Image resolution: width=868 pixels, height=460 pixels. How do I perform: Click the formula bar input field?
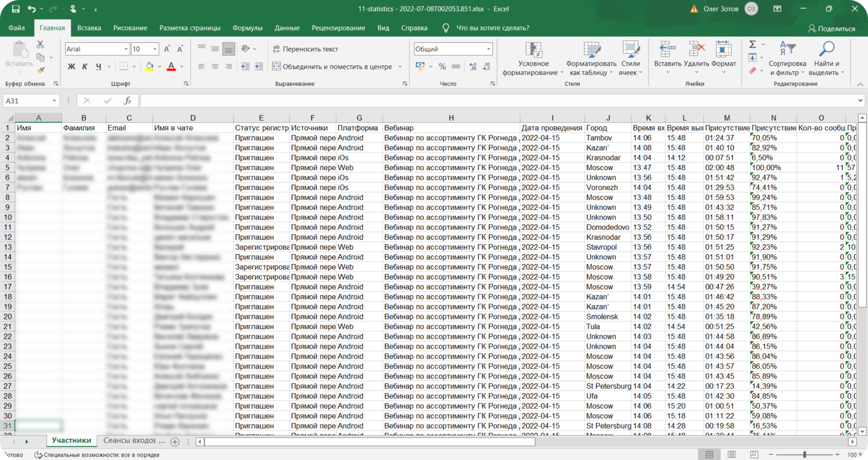tap(496, 101)
